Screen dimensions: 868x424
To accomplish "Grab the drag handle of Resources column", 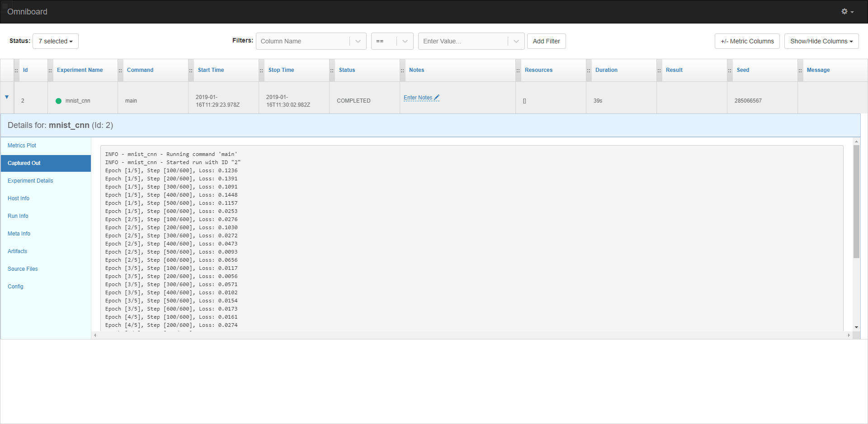I will point(518,71).
